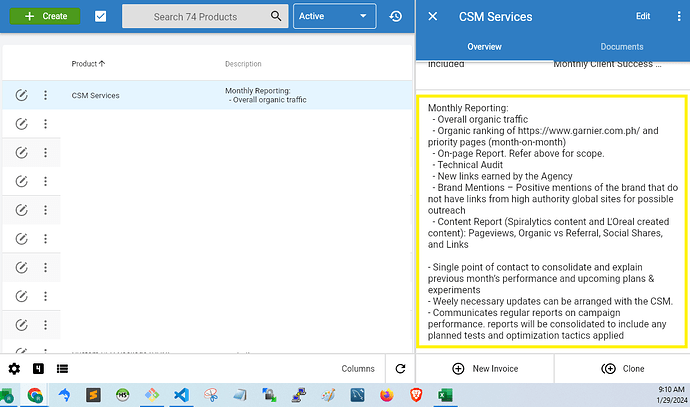Image resolution: width=690 pixels, height=407 pixels.
Task: Create a New Invoice from panel
Action: pyautogui.click(x=485, y=369)
